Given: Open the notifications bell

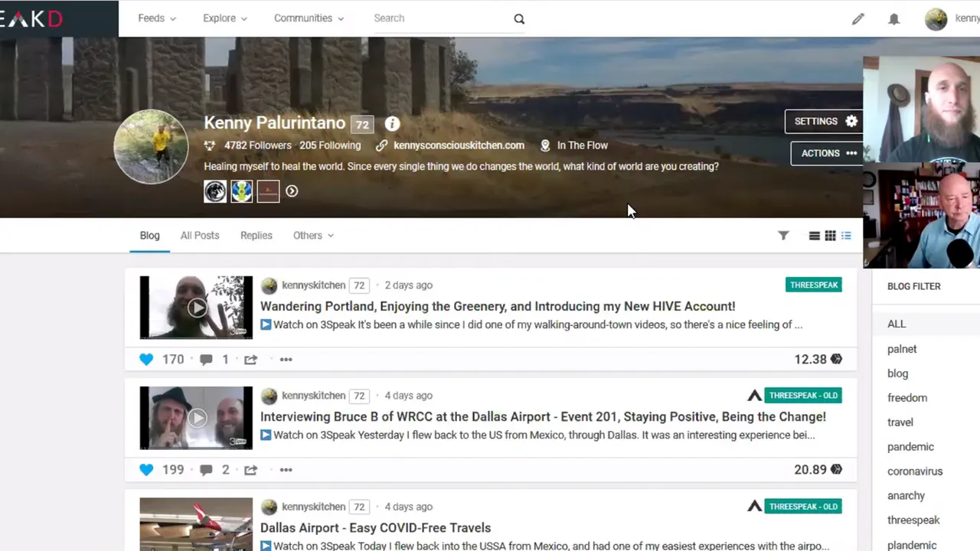Looking at the screenshot, I should 893,19.
